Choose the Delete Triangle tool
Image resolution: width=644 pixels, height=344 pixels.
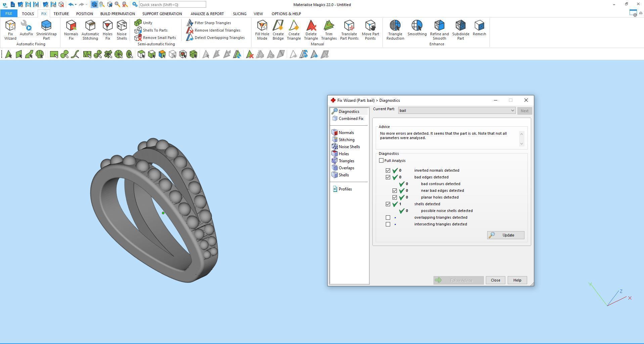311,30
